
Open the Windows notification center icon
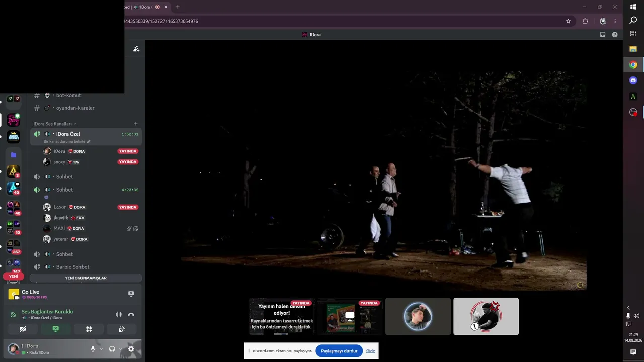coord(633,352)
